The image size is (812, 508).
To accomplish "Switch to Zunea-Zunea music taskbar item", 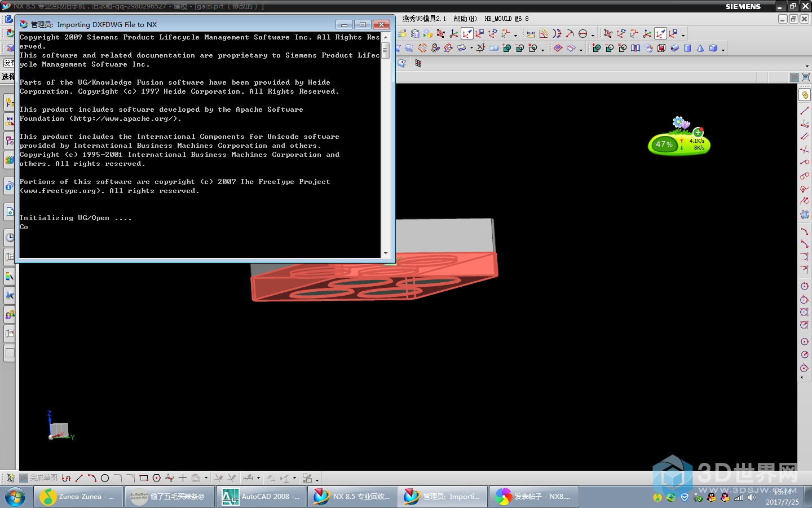I will (x=78, y=497).
